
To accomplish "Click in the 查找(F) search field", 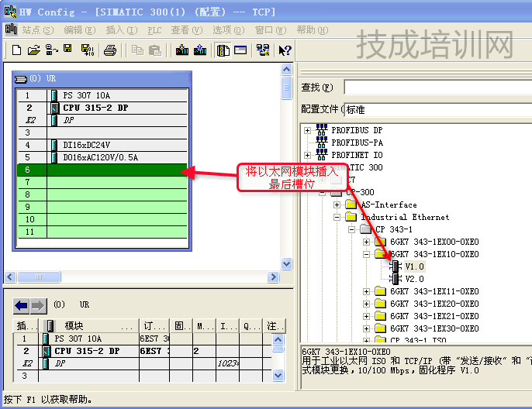I will [x=437, y=87].
